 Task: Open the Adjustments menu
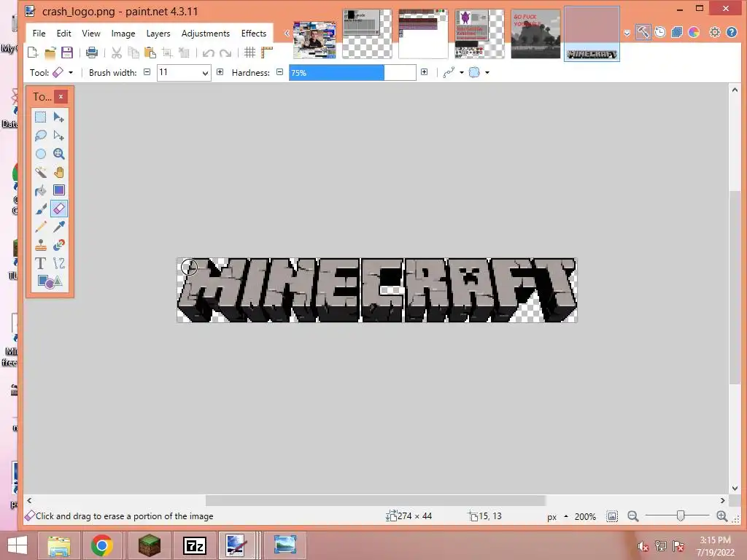click(205, 34)
